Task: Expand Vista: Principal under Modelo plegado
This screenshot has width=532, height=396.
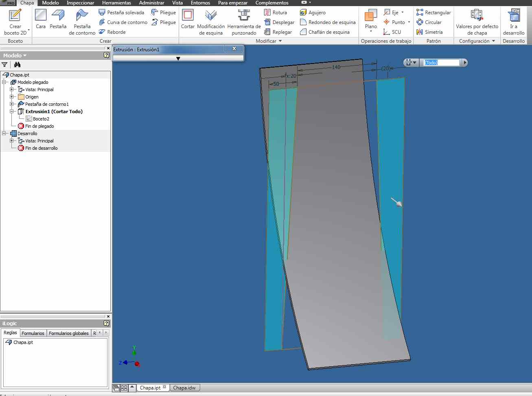Action: pyautogui.click(x=12, y=90)
